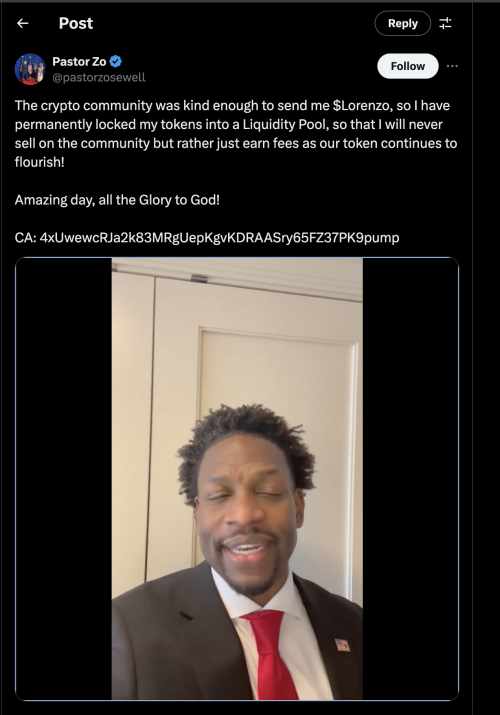Click the black letterbox area left of video
Viewport: 500px width, 715px height.
[x=64, y=479]
